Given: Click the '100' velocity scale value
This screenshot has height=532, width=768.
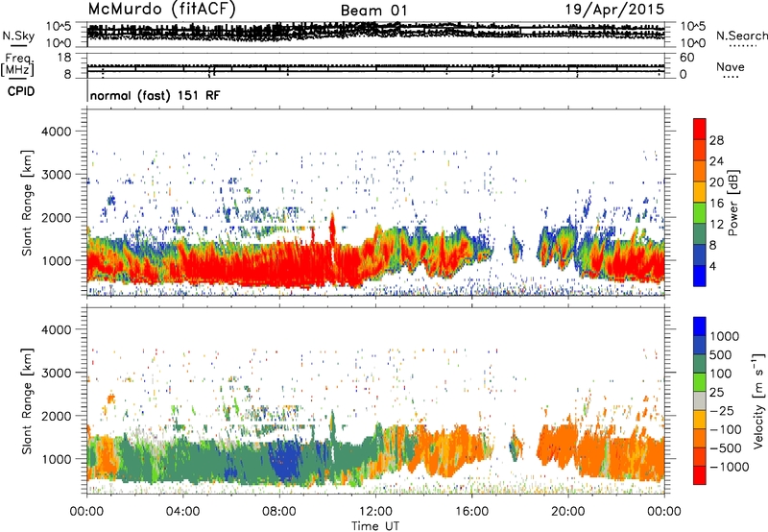Looking at the screenshot, I should (721, 374).
